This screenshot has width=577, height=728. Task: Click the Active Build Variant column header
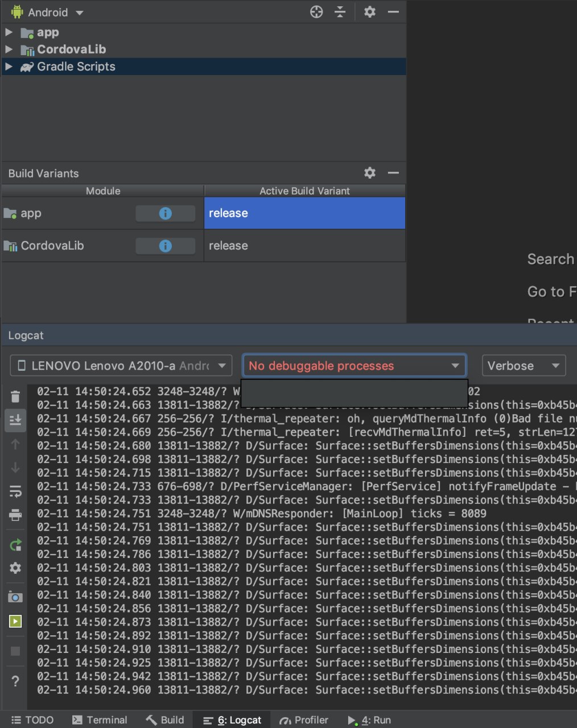point(304,191)
